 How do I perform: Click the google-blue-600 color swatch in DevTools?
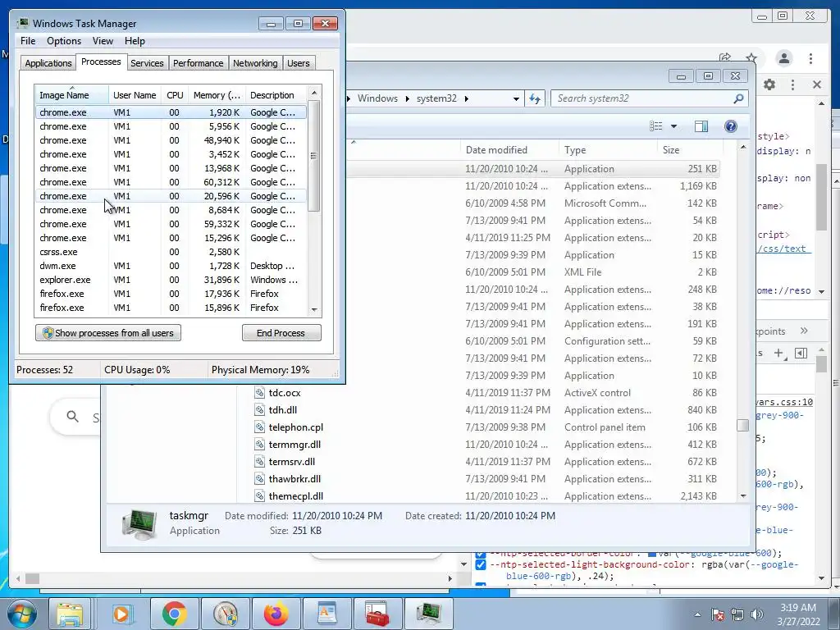click(652, 554)
